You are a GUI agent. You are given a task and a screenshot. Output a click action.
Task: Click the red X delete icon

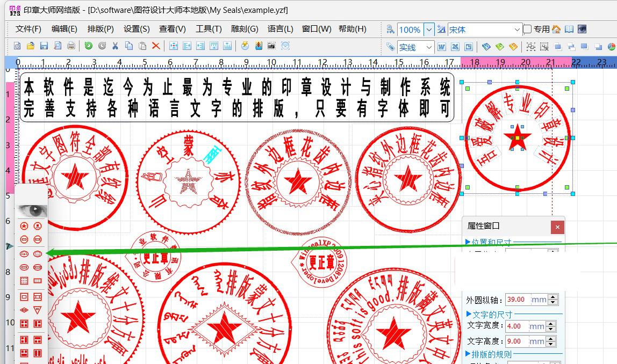click(156, 46)
